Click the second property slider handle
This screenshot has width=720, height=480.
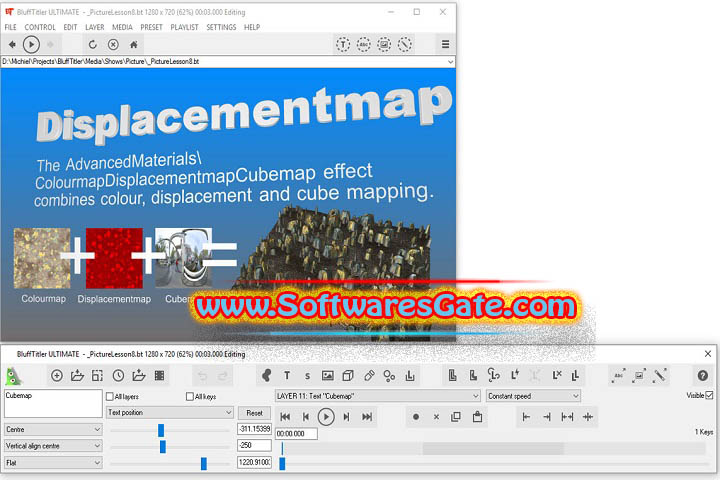pos(163,446)
